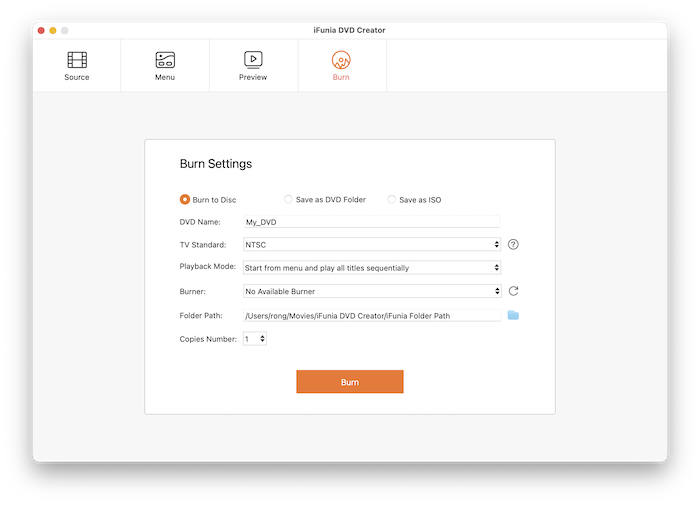Click the Menu template icon

[x=165, y=60]
